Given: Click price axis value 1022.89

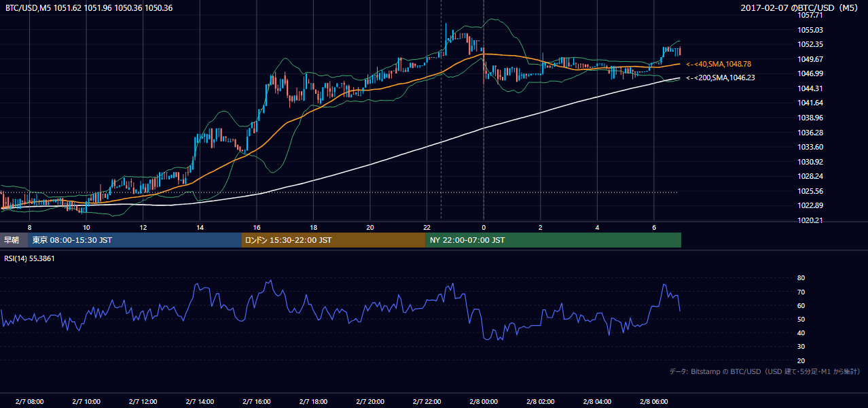Looking at the screenshot, I should 811,205.
